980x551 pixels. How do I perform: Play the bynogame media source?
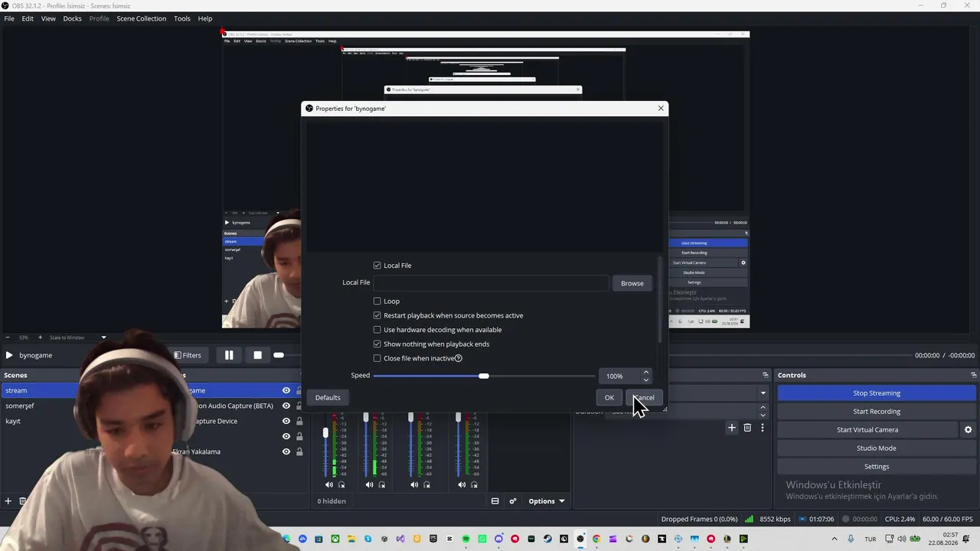point(9,355)
